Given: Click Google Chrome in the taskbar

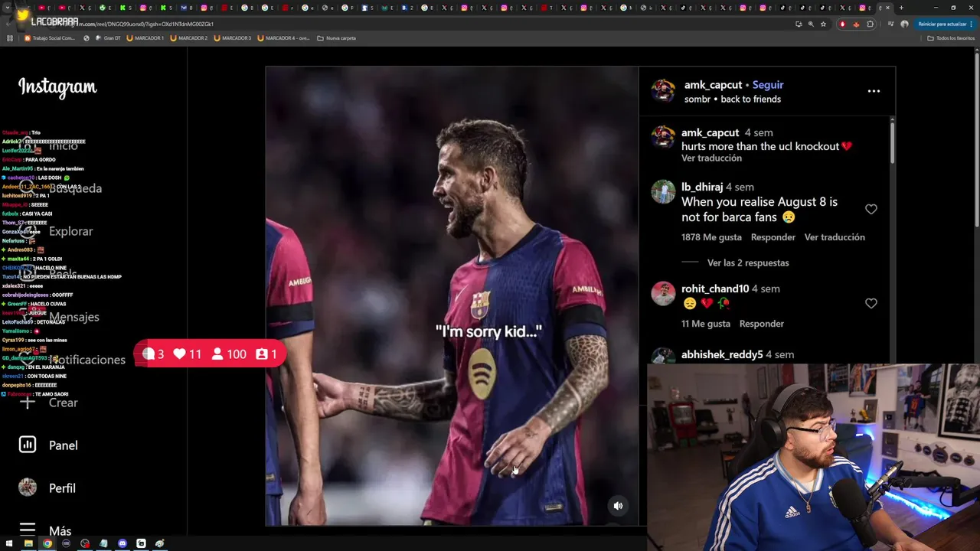Looking at the screenshot, I should click(47, 543).
